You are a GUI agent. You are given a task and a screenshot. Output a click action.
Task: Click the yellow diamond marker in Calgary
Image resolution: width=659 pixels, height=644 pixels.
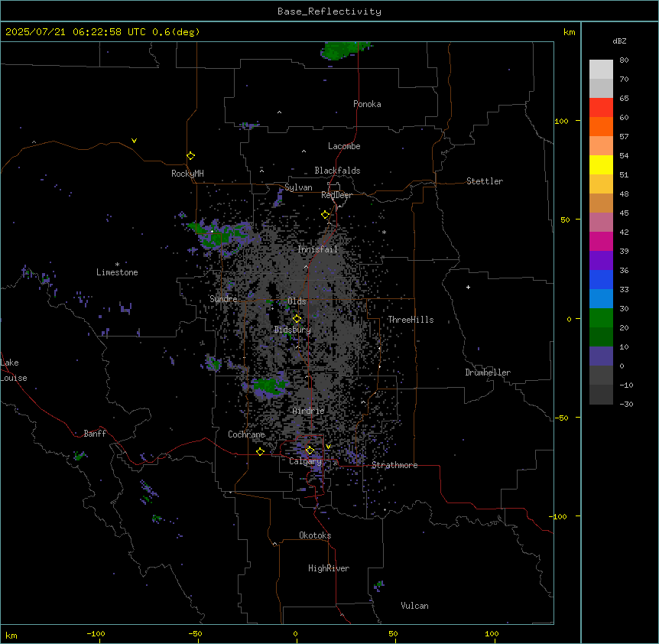310,450
